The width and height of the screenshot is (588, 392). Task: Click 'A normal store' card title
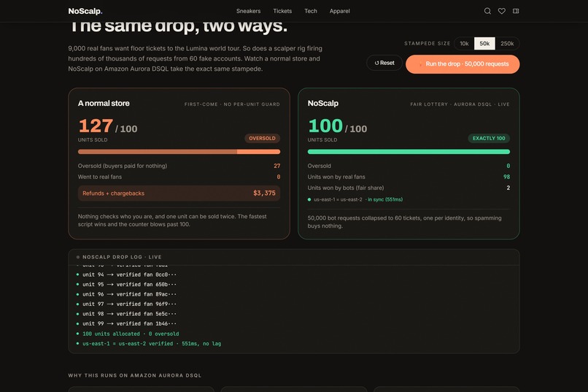pos(104,103)
